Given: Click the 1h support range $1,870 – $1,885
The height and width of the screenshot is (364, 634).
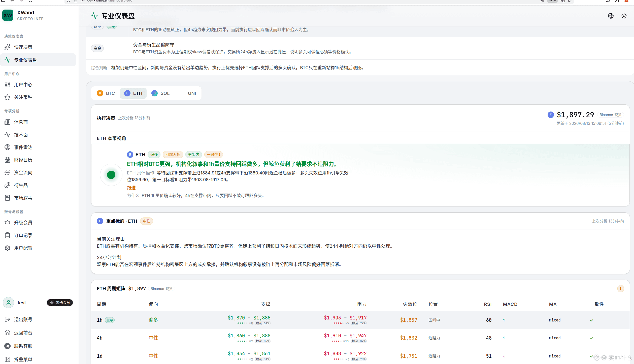Looking at the screenshot, I should point(249,318).
